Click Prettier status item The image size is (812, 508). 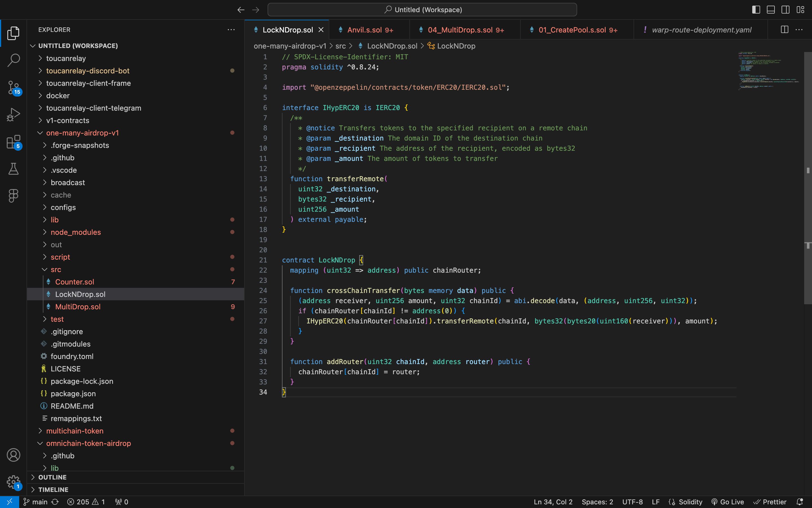[770, 502]
